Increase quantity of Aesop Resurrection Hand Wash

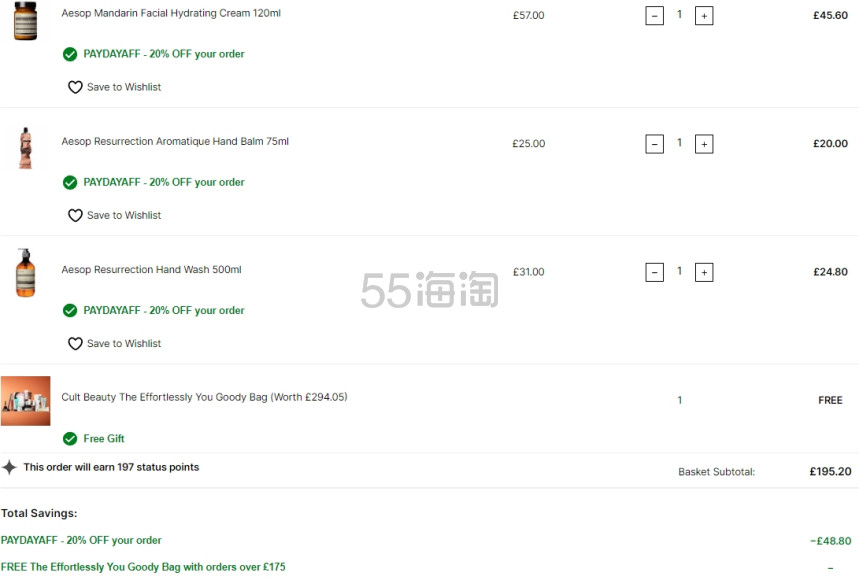point(704,272)
